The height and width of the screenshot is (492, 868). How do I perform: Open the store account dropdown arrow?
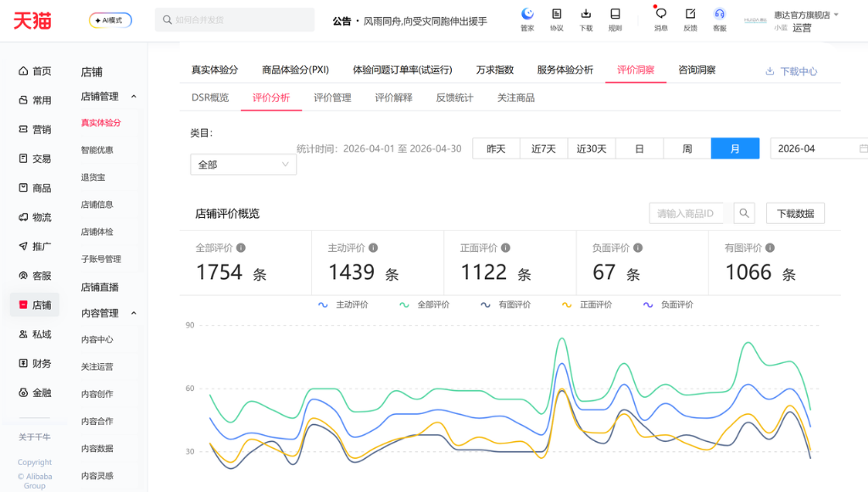pos(836,15)
